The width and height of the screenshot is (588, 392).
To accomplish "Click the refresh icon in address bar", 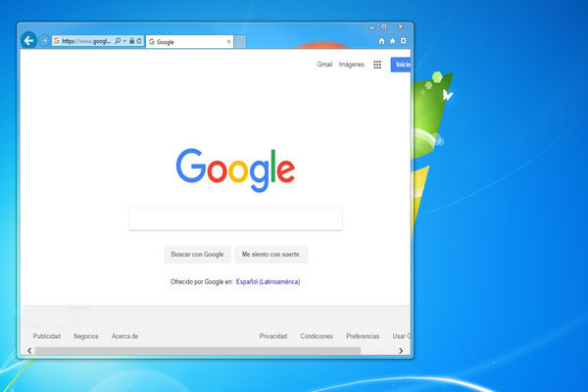I will (140, 41).
